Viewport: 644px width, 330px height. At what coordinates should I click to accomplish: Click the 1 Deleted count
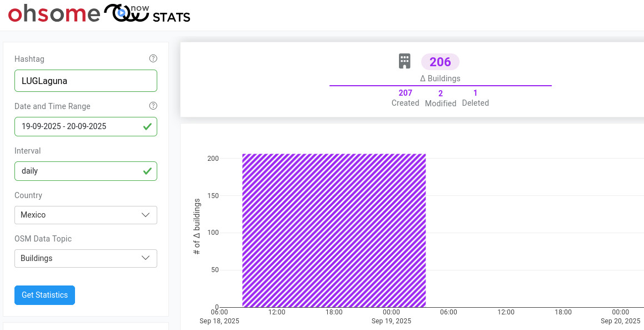click(x=475, y=93)
